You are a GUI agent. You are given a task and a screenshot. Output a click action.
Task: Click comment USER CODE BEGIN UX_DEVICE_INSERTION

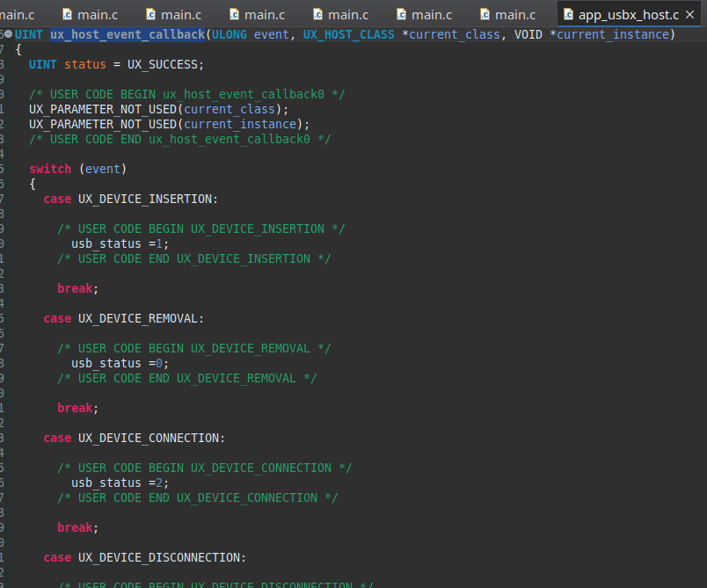point(201,229)
